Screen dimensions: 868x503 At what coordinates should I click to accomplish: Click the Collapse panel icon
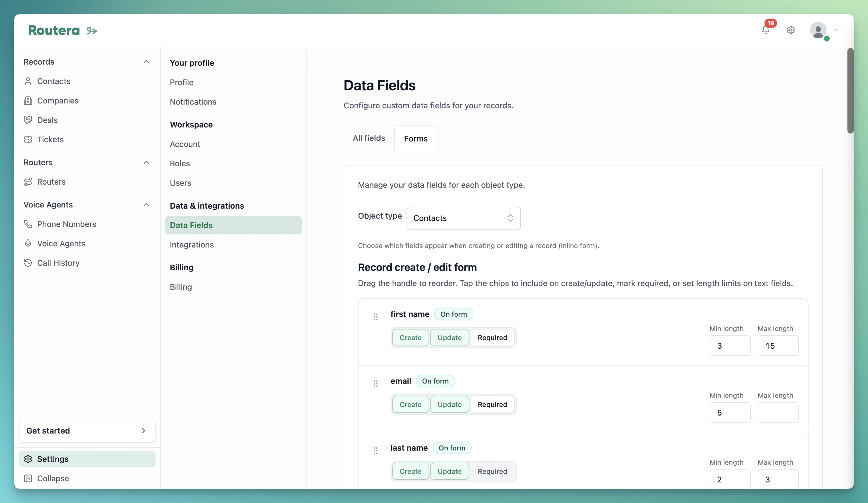point(28,478)
